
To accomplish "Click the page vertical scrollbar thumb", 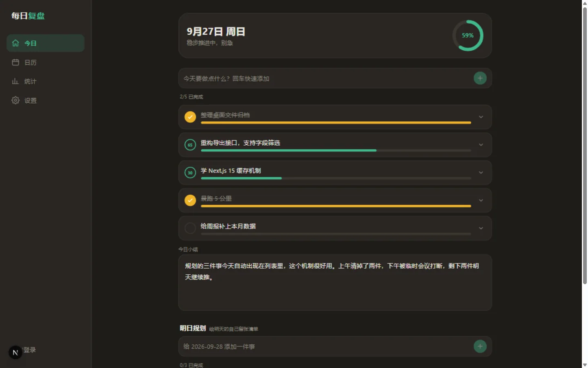I will [x=585, y=145].
